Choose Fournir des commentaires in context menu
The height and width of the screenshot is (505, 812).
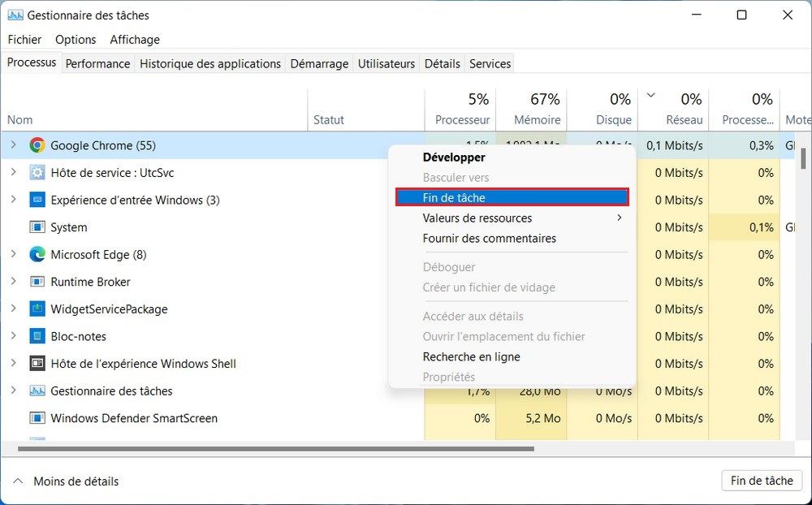click(x=512, y=238)
